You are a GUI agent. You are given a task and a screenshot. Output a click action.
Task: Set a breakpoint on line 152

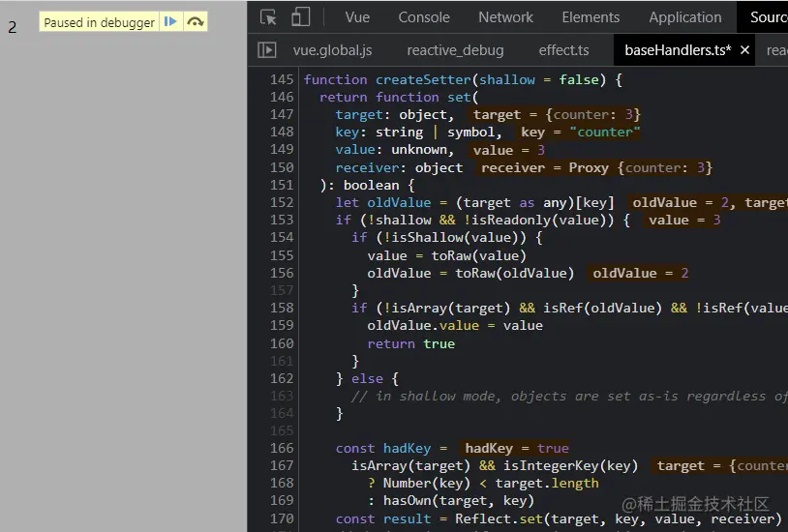[x=282, y=202]
